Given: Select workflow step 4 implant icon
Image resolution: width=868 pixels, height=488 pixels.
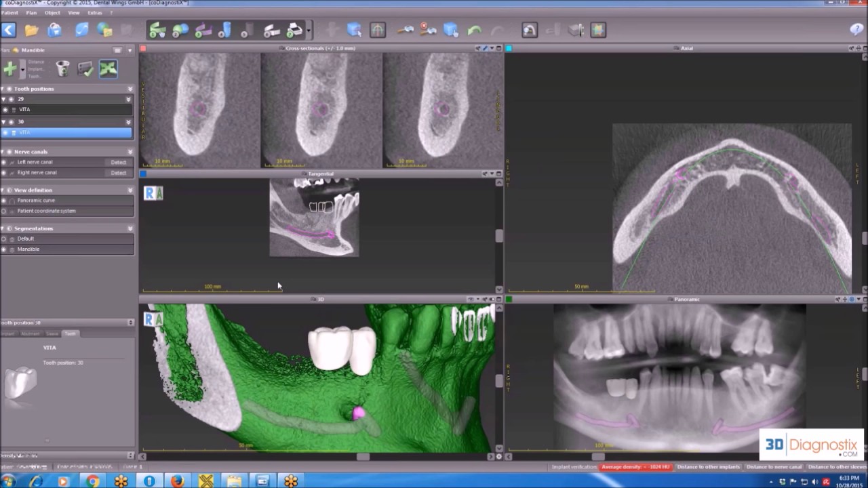Looking at the screenshot, I should click(226, 30).
